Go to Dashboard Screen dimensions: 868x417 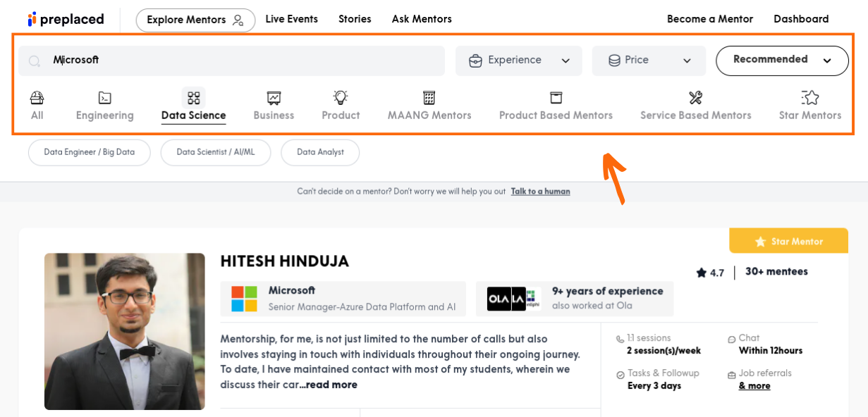click(x=801, y=19)
